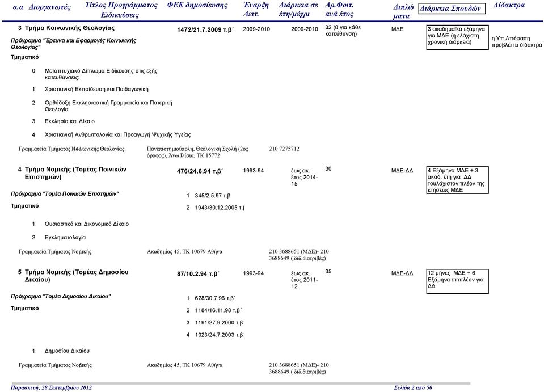Select the specialization 'Δημοσίου Δικαίου'

[67, 351]
